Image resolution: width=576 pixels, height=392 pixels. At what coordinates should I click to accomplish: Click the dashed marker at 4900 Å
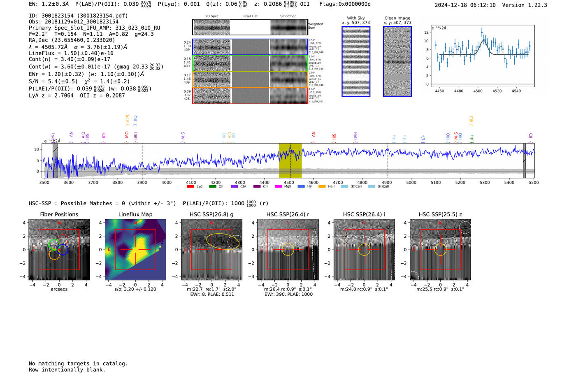pyautogui.click(x=388, y=160)
